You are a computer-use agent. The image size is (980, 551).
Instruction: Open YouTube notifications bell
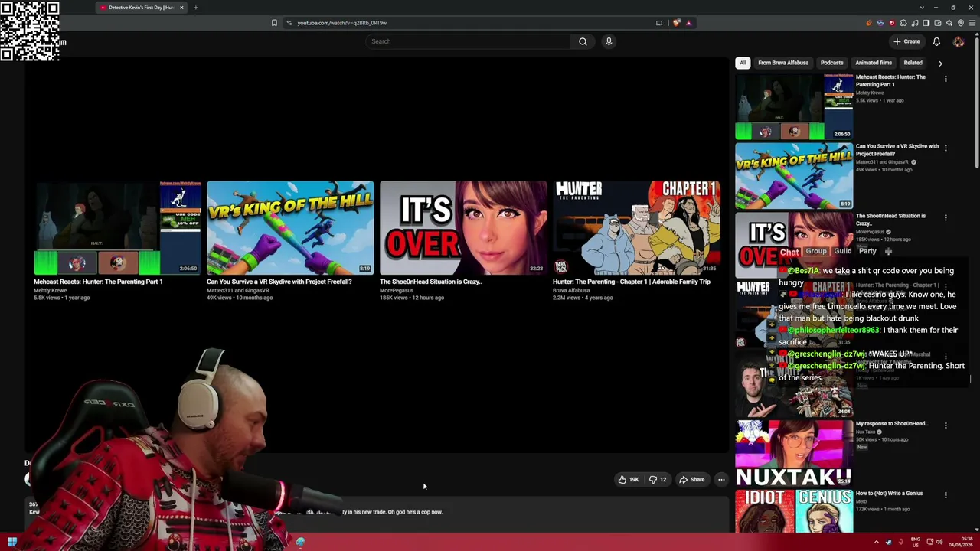(x=936, y=41)
